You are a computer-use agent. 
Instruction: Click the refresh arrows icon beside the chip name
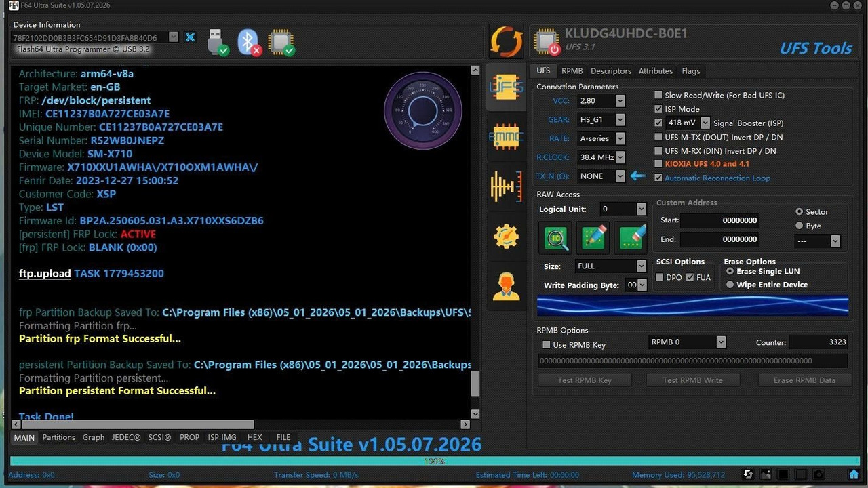507,41
